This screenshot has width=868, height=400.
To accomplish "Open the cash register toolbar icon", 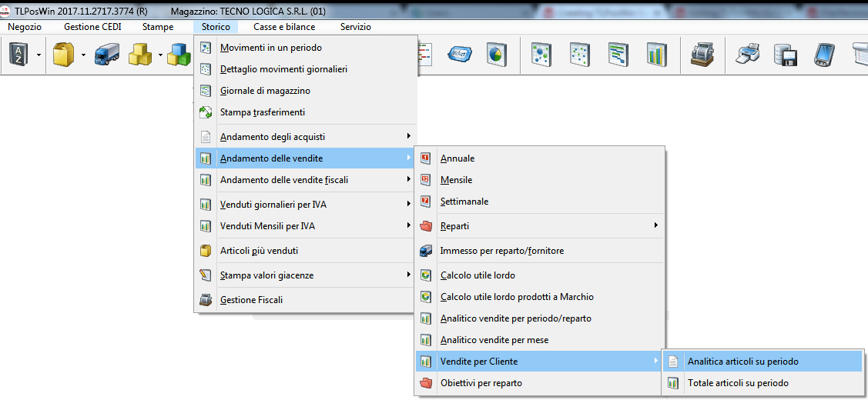I will [700, 55].
